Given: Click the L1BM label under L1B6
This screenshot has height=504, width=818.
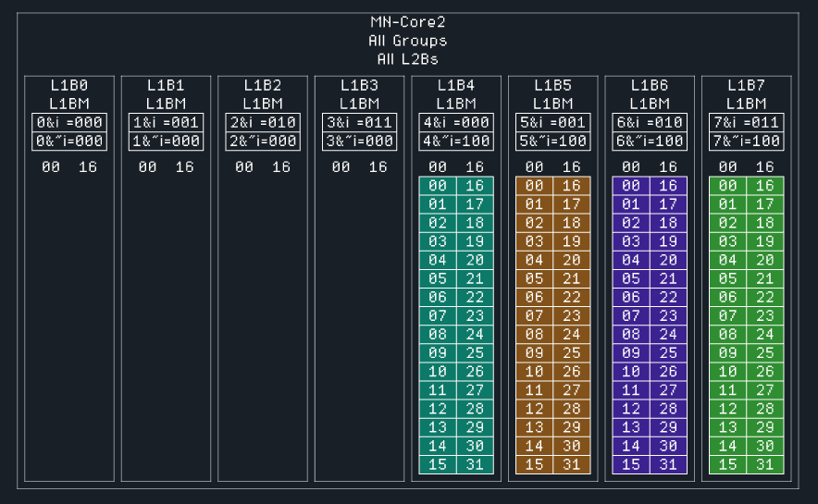Looking at the screenshot, I should [x=650, y=104].
